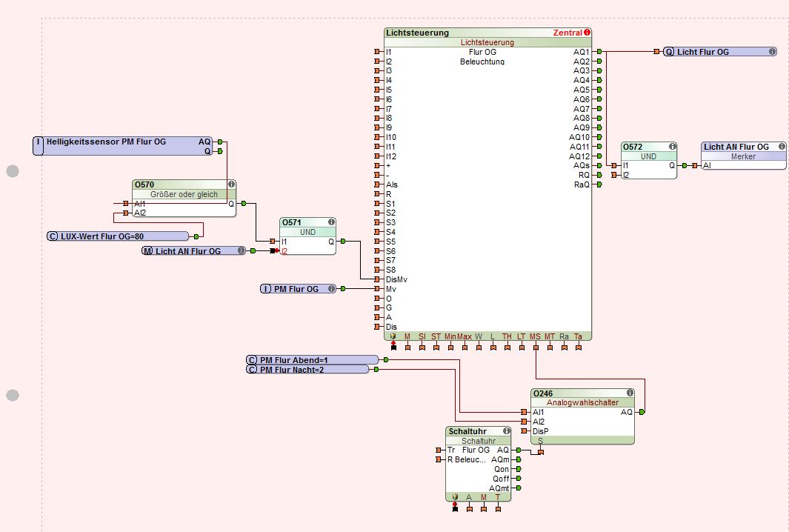Select the negated I2 input of O571
Viewport: 789px width, 532px height.
coord(273,250)
